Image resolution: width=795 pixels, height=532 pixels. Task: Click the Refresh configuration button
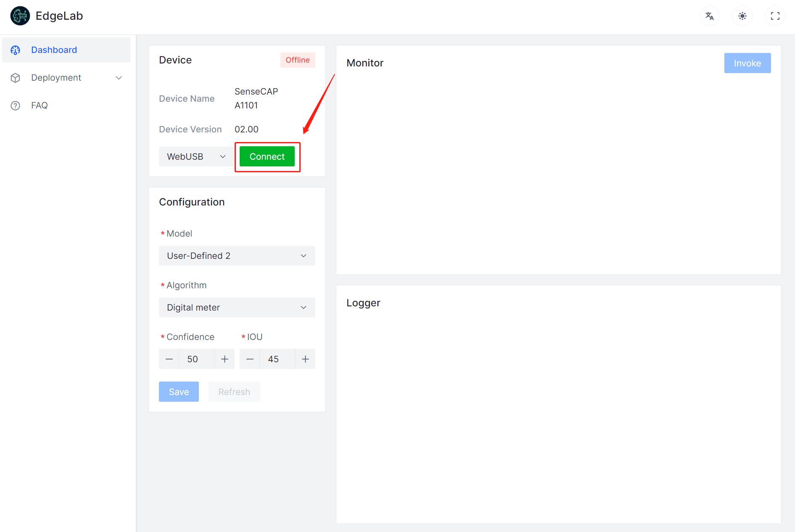234,392
